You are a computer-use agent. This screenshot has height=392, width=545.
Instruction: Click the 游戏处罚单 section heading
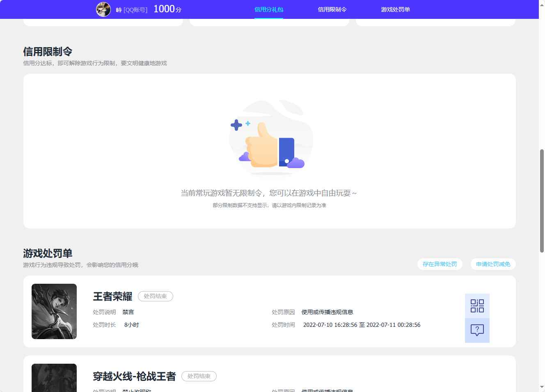(x=48, y=253)
